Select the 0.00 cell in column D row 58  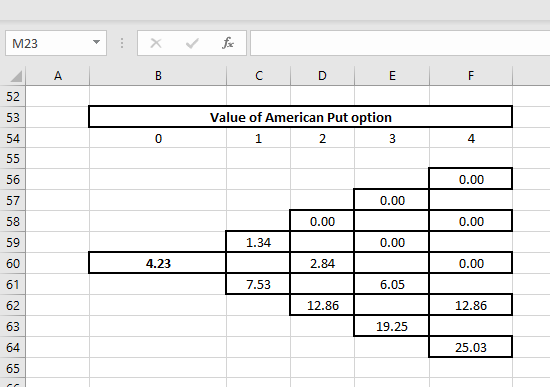(x=322, y=221)
